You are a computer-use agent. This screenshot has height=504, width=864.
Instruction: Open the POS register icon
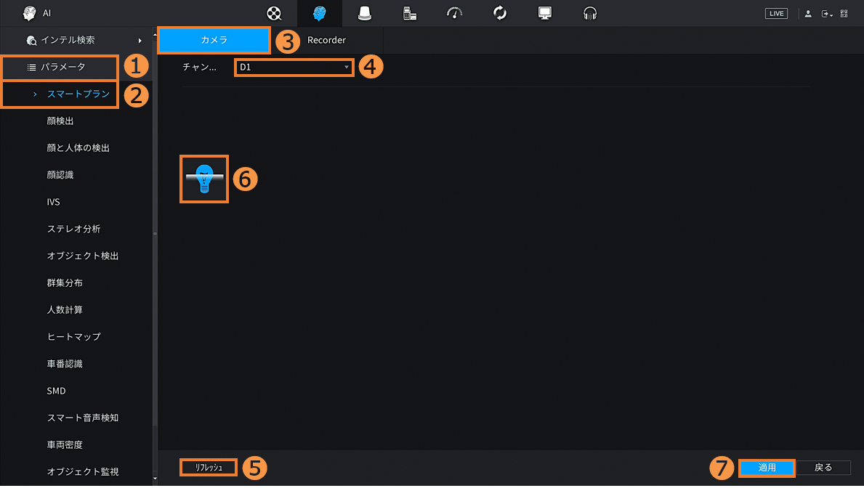point(410,13)
